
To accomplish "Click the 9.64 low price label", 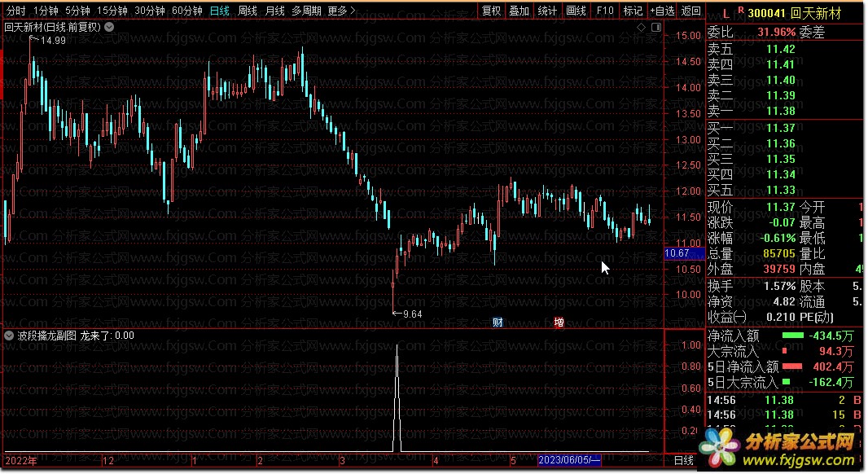I will click(x=412, y=314).
